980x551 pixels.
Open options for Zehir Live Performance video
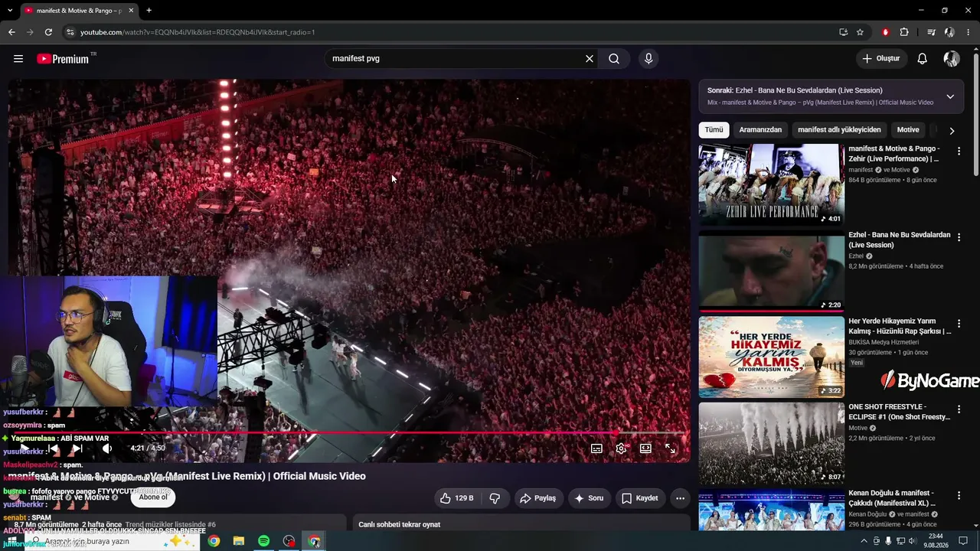click(x=959, y=152)
